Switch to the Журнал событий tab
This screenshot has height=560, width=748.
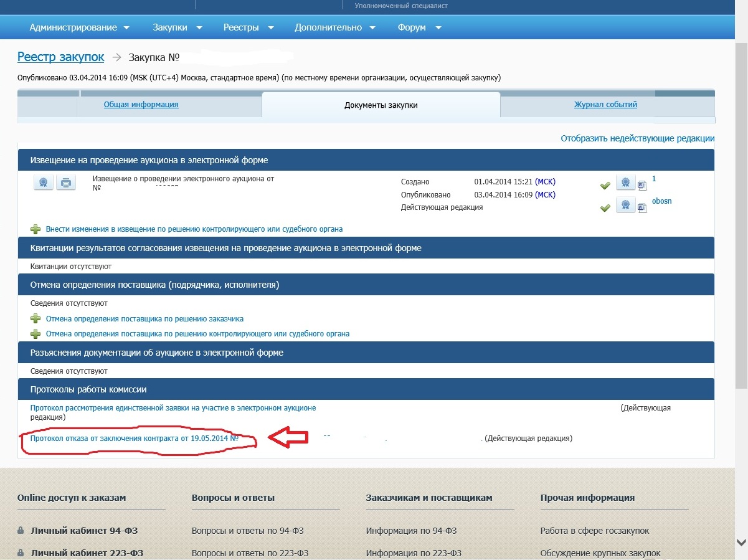pyautogui.click(x=605, y=105)
